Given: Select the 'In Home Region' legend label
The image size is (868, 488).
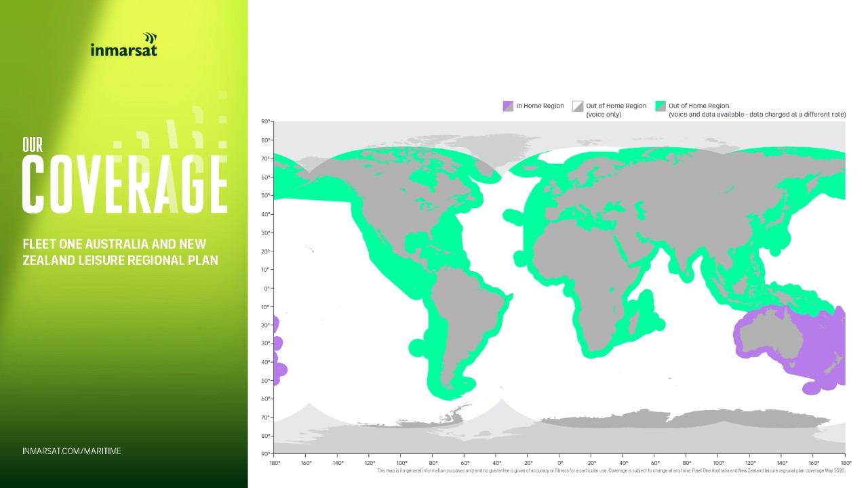Looking at the screenshot, I should click(x=540, y=106).
